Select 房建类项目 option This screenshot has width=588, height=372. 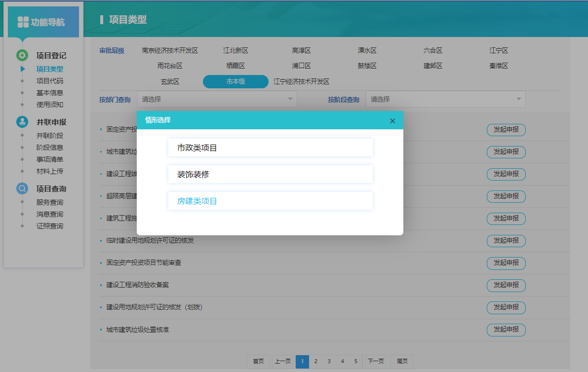click(270, 201)
